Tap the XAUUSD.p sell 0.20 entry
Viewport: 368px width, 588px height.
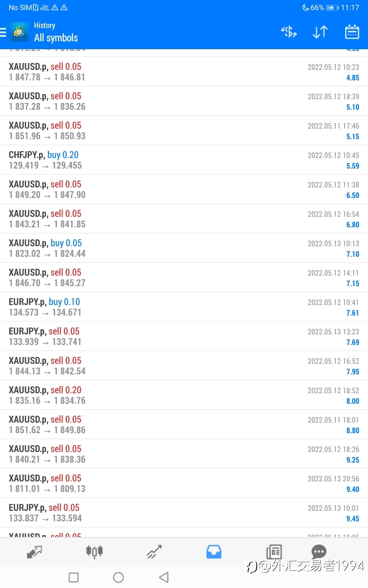click(x=184, y=395)
